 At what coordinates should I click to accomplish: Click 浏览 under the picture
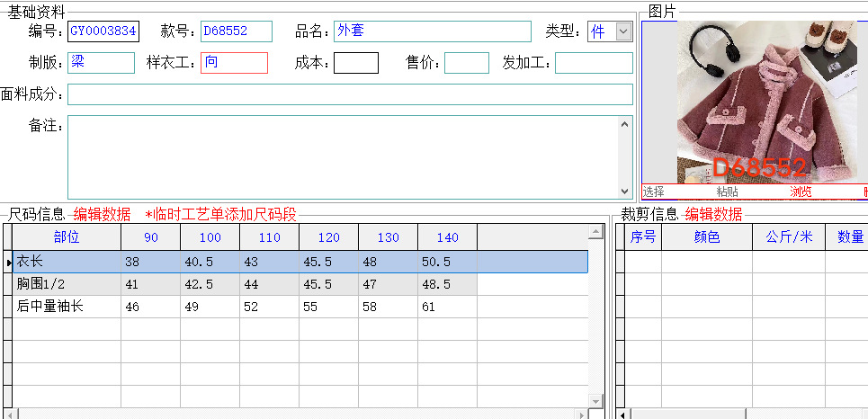click(801, 192)
